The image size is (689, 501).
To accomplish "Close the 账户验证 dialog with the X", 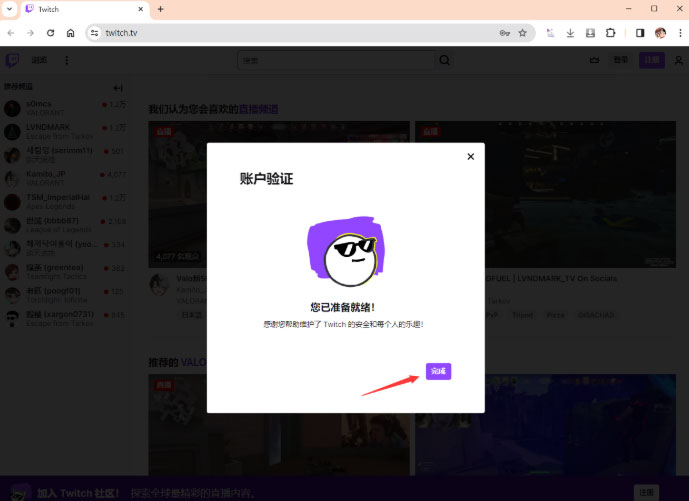I will click(471, 156).
